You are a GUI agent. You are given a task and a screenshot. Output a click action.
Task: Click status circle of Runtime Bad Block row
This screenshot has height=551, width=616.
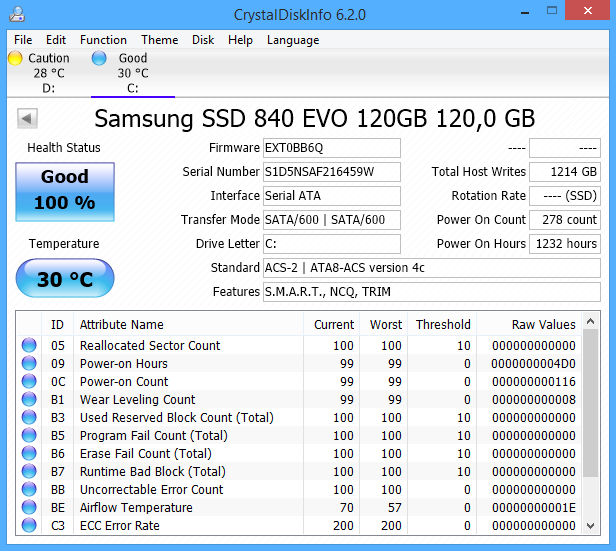pyautogui.click(x=29, y=471)
